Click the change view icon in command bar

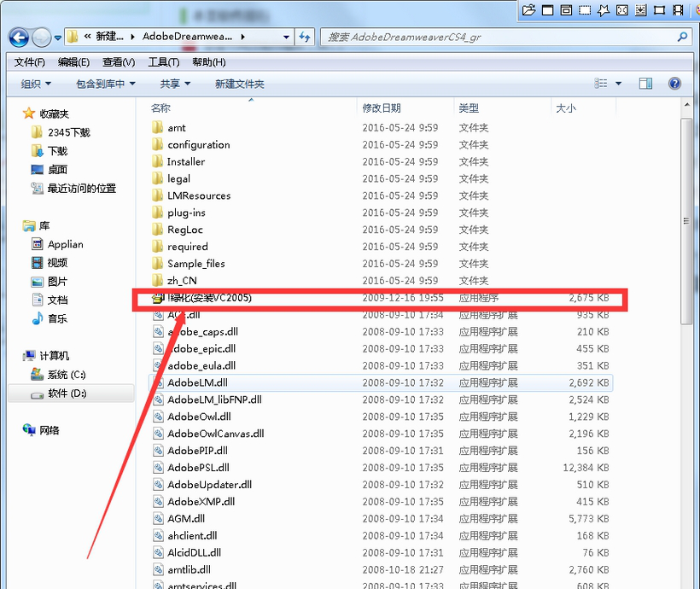[600, 84]
